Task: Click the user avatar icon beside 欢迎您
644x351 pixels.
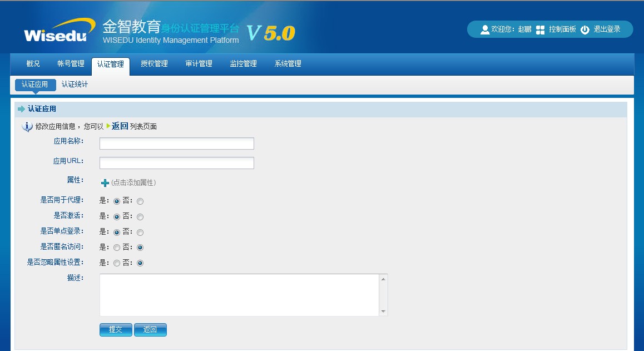Action: [485, 29]
